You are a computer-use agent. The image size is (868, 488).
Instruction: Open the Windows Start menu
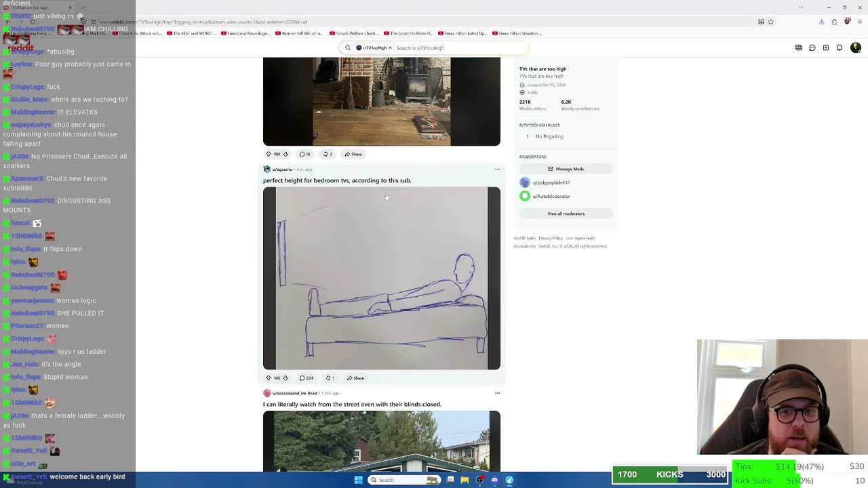coord(358,480)
